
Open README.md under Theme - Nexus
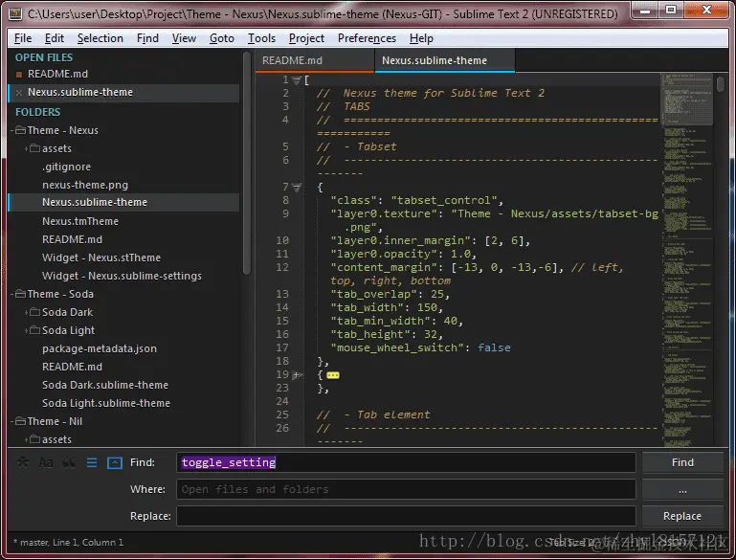coord(72,239)
